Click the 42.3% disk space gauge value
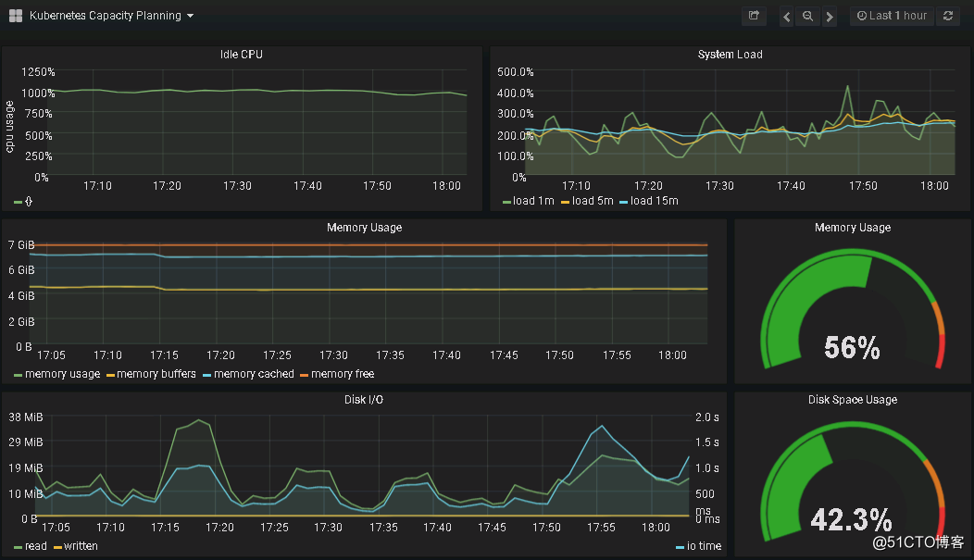Viewport: 974px width, 560px height. [851, 519]
